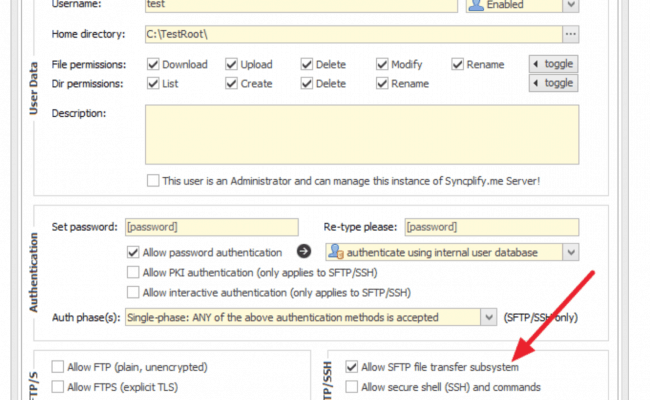Open authenticate using internal user database dropdown
Image resolution: width=650 pixels, height=400 pixels.
click(x=571, y=252)
